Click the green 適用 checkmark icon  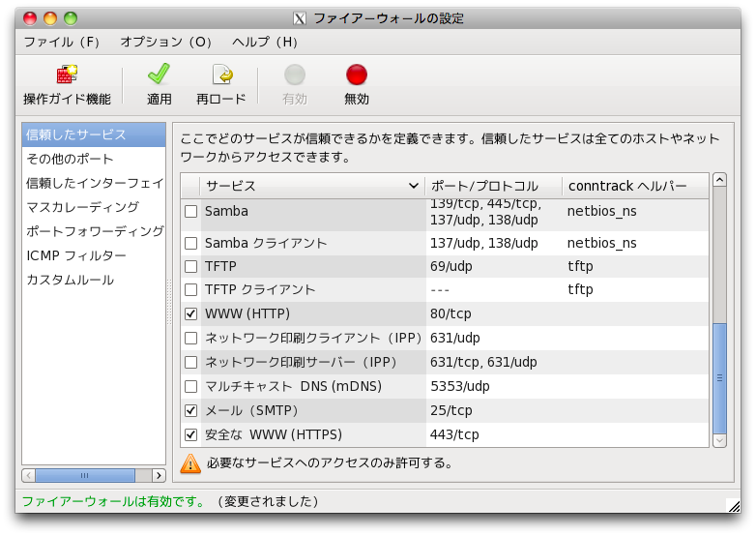(x=159, y=75)
